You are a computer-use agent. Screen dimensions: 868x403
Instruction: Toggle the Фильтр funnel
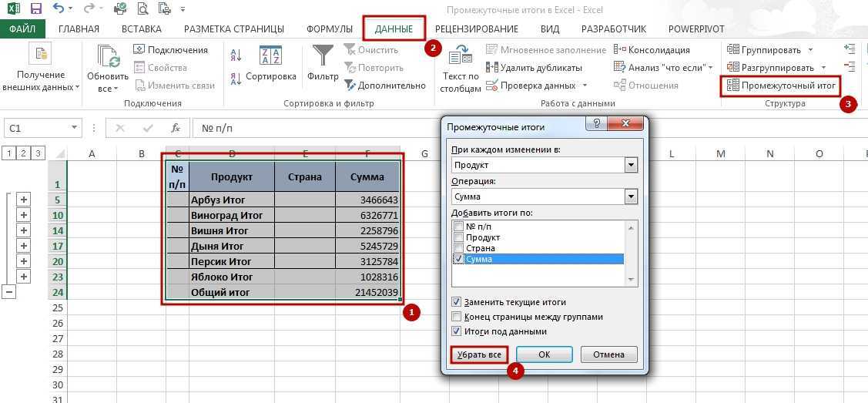[323, 64]
